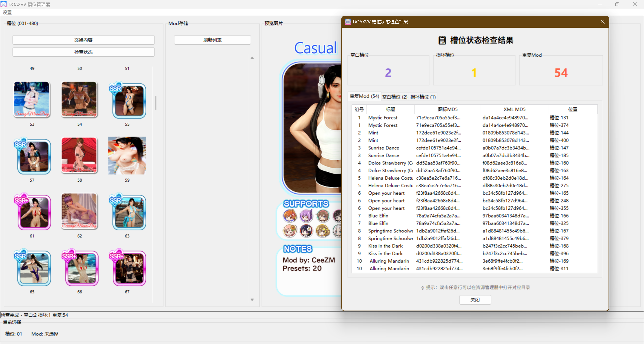This screenshot has width=644, height=344.
Task: Click the 提示 hint text in the dialog
Action: tap(475, 287)
